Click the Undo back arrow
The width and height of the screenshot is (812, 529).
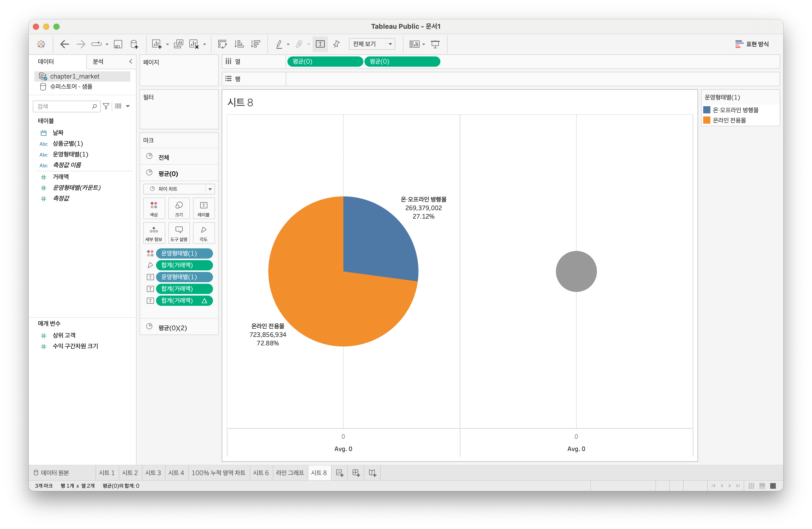pyautogui.click(x=64, y=44)
